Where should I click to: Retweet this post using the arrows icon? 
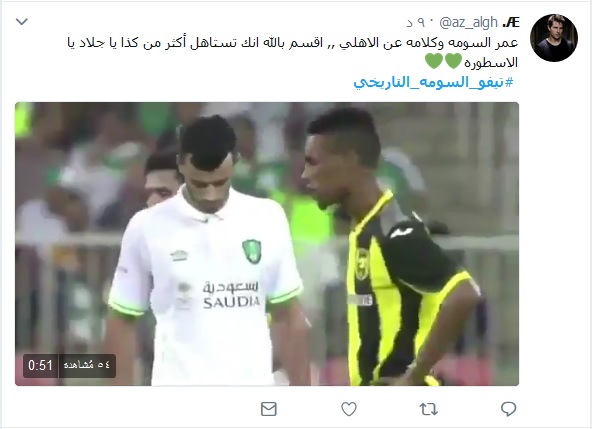[x=429, y=409]
